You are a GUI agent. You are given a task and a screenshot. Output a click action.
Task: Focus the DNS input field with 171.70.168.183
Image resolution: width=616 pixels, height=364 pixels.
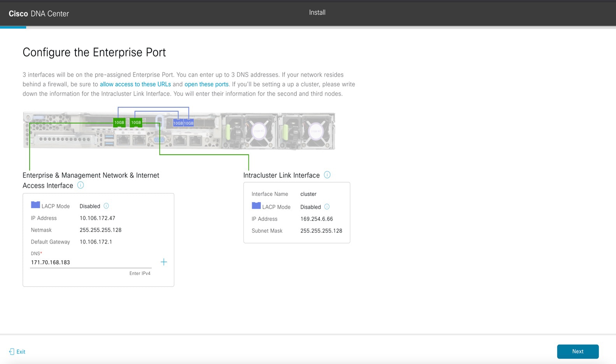pyautogui.click(x=91, y=262)
